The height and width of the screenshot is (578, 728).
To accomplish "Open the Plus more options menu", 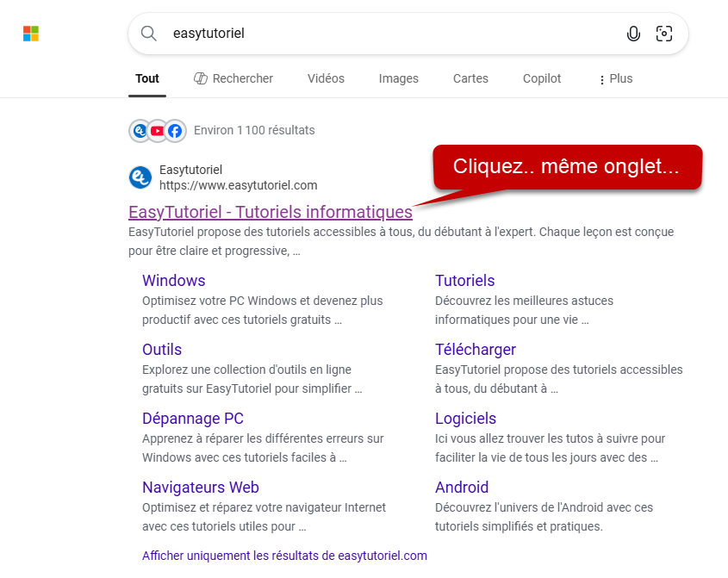I will tap(615, 79).
